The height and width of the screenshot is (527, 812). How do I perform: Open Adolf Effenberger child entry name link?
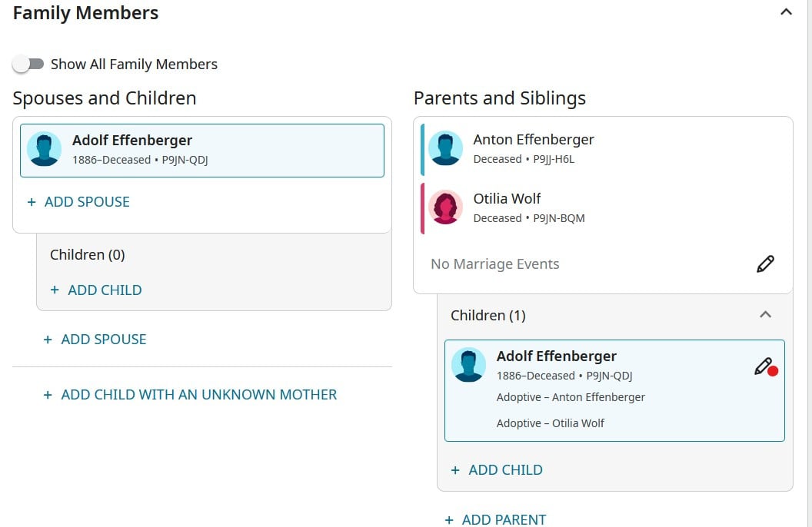556,356
